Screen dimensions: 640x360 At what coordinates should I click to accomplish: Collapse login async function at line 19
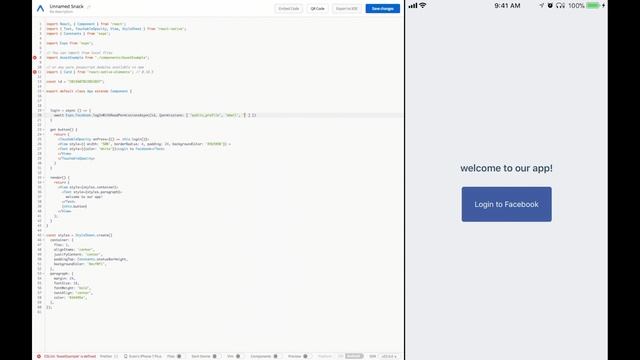click(43, 110)
